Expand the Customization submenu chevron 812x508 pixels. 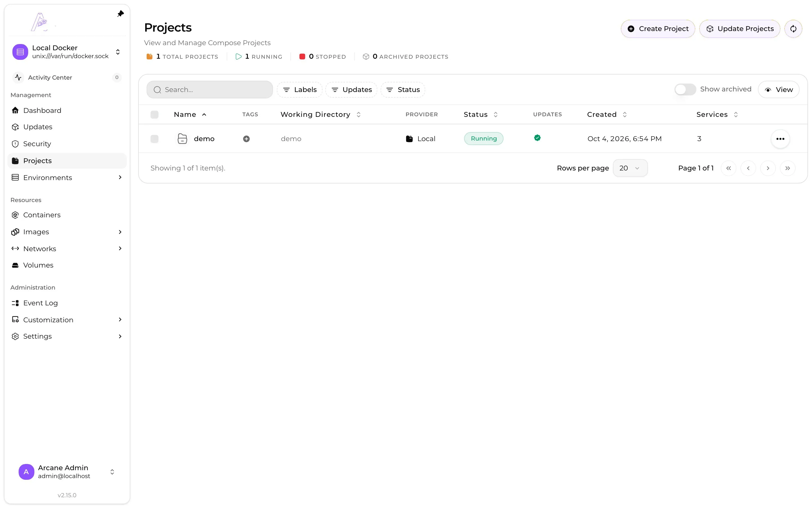click(x=120, y=319)
